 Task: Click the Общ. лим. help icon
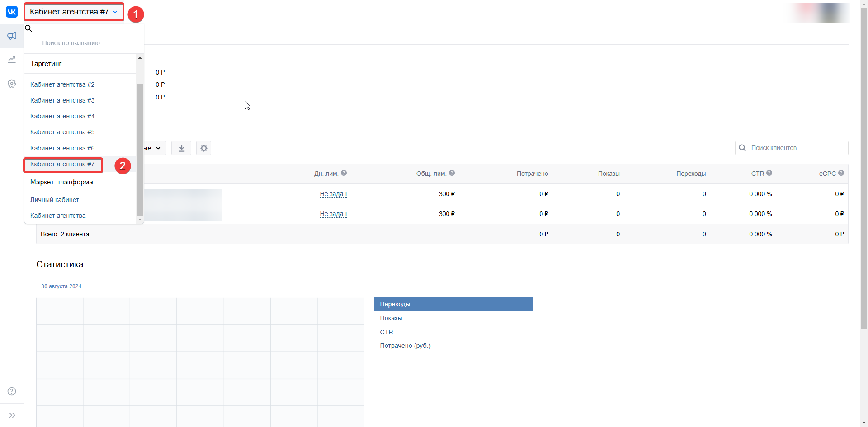click(x=452, y=173)
